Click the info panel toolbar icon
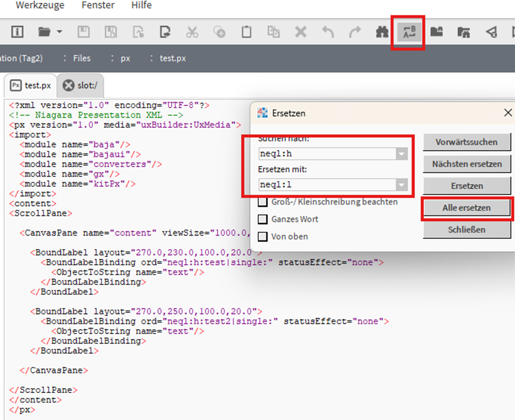515x420 pixels. (x=17, y=32)
